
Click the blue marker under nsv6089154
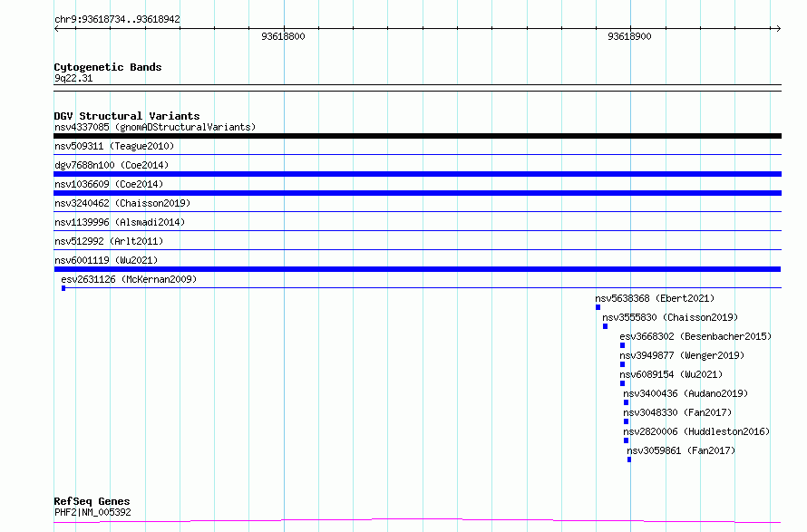622,384
